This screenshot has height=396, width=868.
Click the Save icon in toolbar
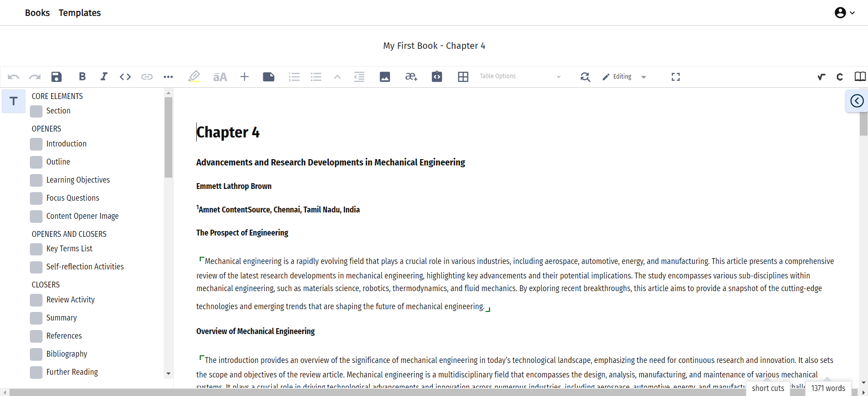(x=57, y=77)
